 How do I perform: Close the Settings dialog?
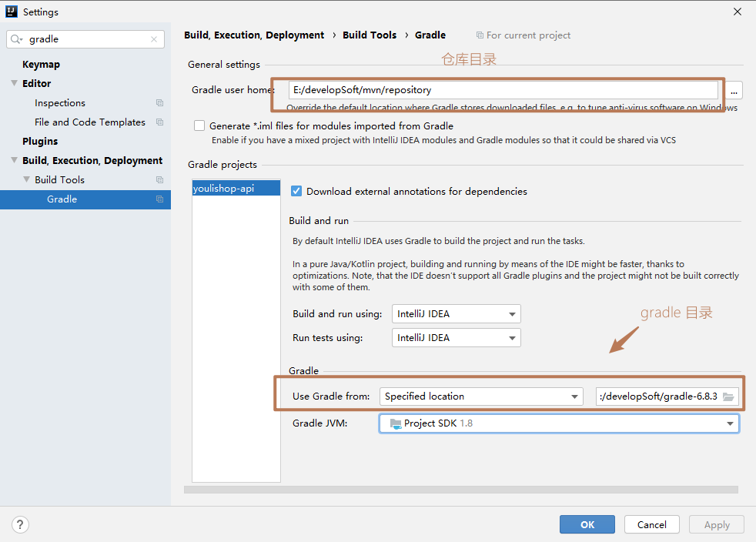(738, 12)
